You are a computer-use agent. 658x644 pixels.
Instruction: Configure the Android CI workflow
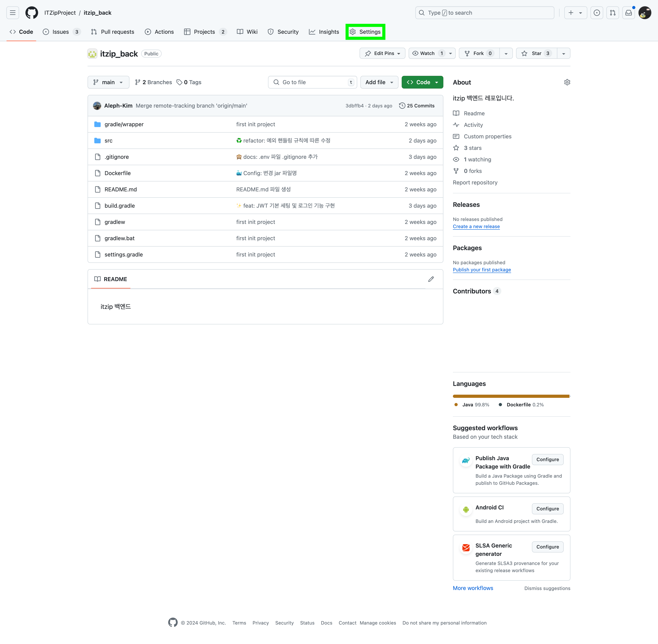coord(547,509)
